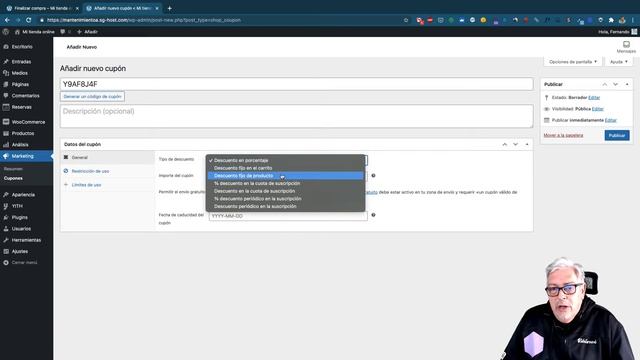Move Datos del cupón panel down

516,144
